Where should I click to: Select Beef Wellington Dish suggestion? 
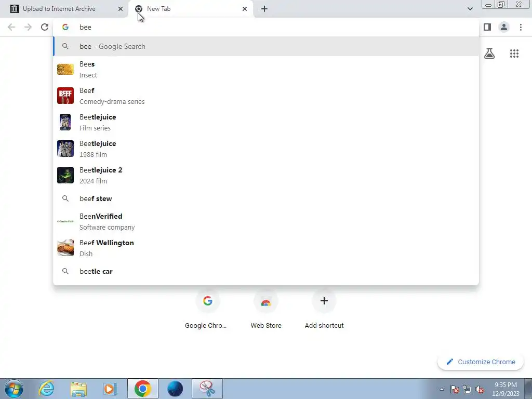tap(266, 248)
